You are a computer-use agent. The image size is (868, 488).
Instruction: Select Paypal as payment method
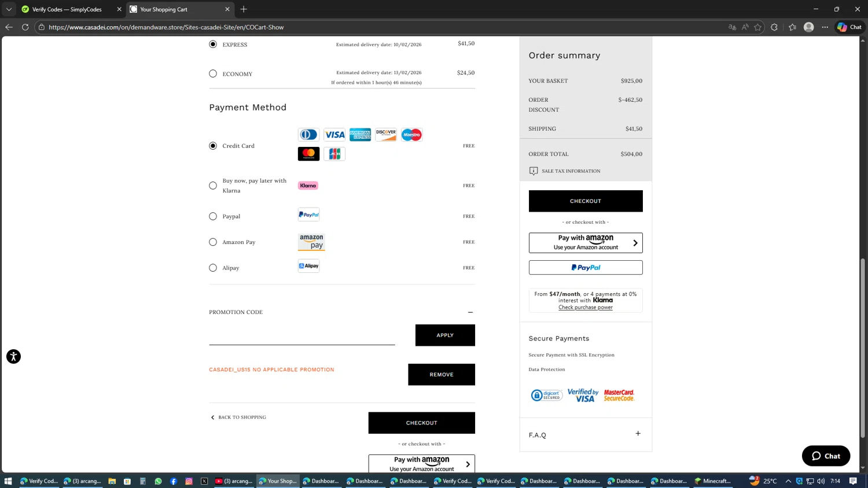213,216
